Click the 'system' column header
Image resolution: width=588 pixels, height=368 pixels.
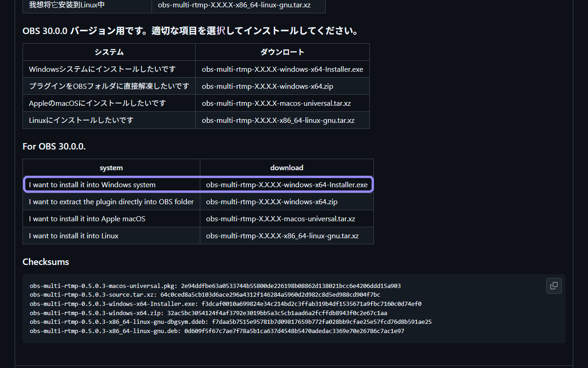[x=112, y=168]
